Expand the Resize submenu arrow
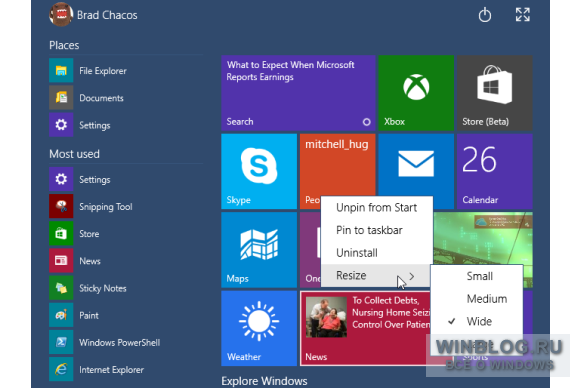This screenshot has height=388, width=580. click(412, 276)
